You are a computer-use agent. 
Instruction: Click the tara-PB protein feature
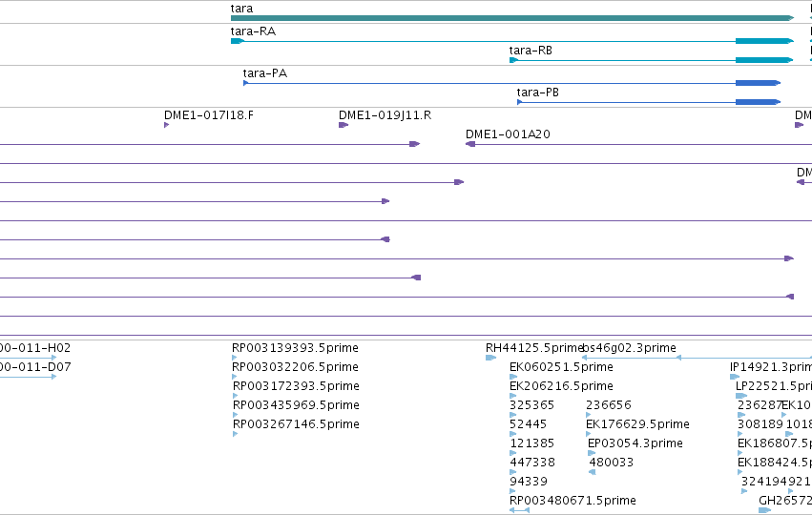coord(649,102)
